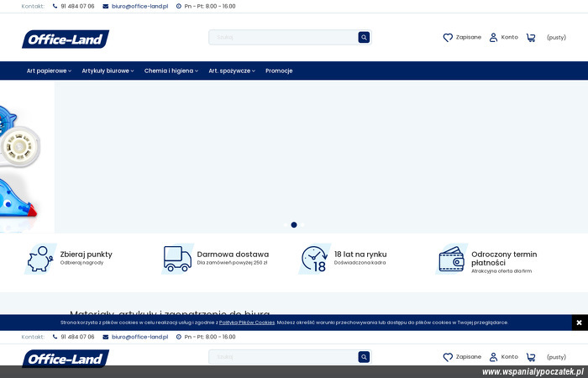Image resolution: width=588 pixels, height=378 pixels.
Task: Click the Odroczony termin płatności heading
Action: tap(504, 259)
